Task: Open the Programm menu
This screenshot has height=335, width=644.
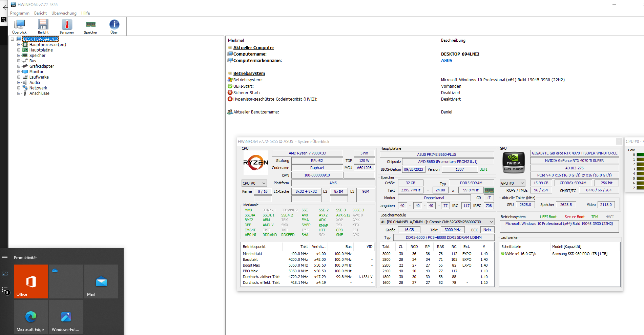Action: [x=20, y=13]
